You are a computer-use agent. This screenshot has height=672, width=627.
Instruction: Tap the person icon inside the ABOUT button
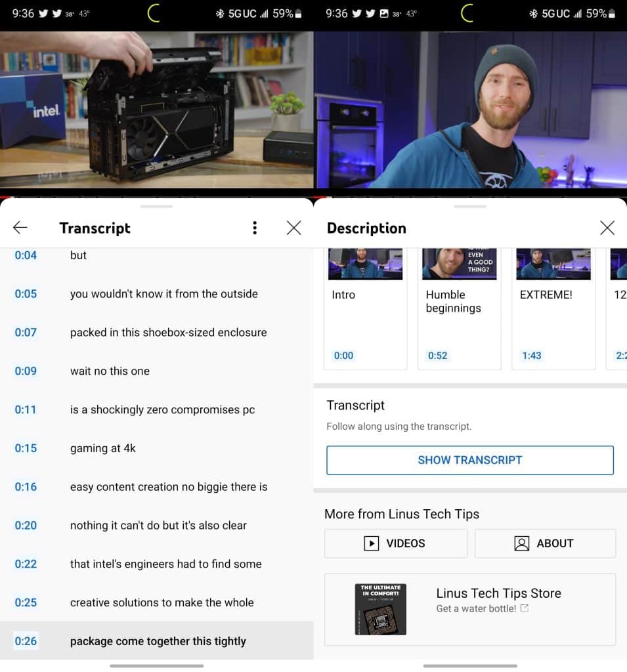coord(521,543)
